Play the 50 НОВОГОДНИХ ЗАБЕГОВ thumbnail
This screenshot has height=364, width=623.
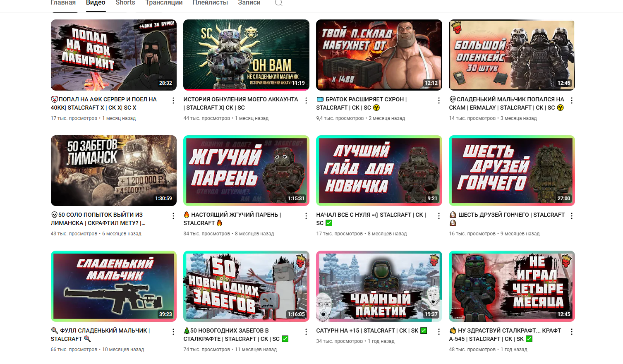(246, 286)
